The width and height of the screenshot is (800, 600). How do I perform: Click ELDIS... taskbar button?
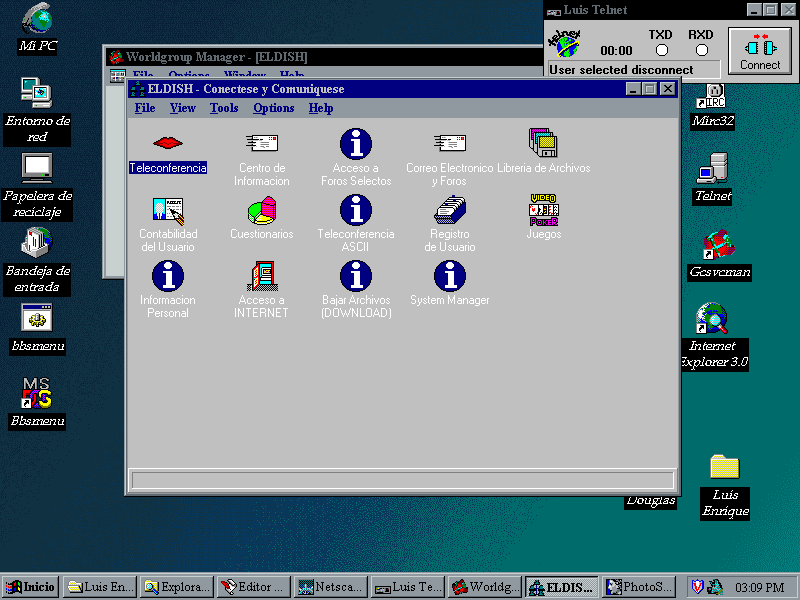click(562, 587)
